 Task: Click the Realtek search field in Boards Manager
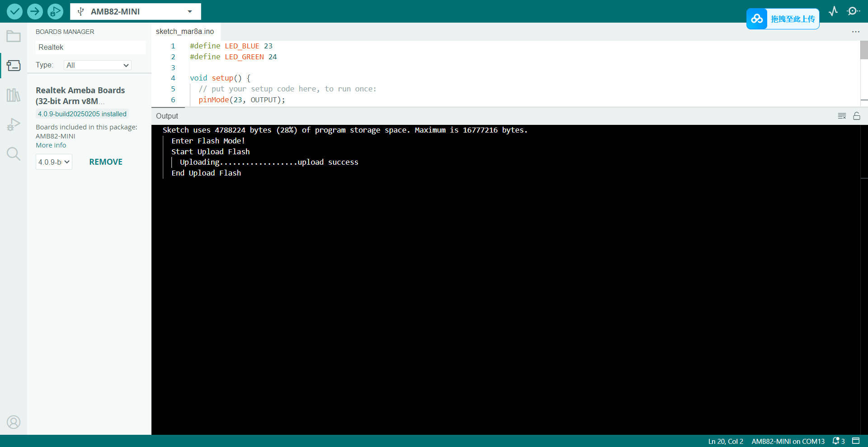point(90,47)
